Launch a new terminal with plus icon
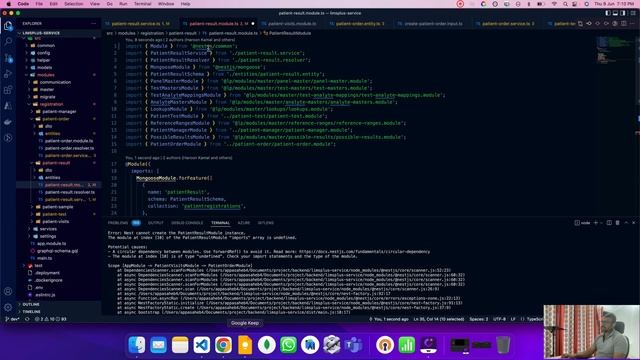Screen dimensions: 640x360 pyautogui.click(x=596, y=223)
